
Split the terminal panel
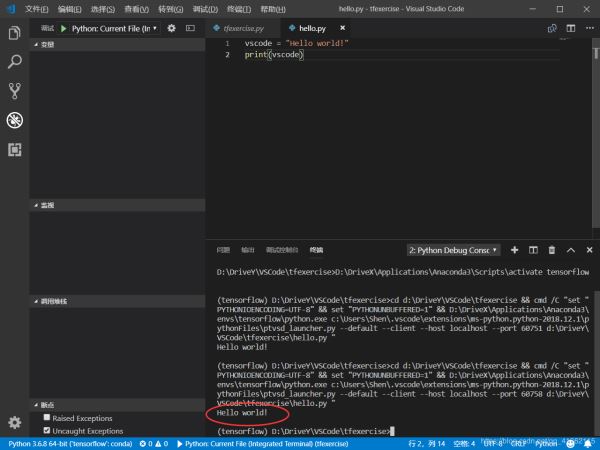pyautogui.click(x=533, y=250)
